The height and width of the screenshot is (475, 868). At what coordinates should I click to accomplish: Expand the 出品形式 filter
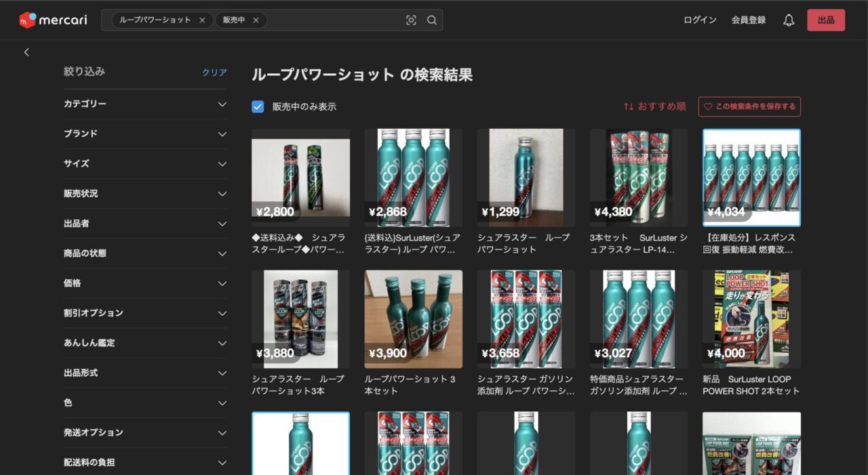(145, 373)
